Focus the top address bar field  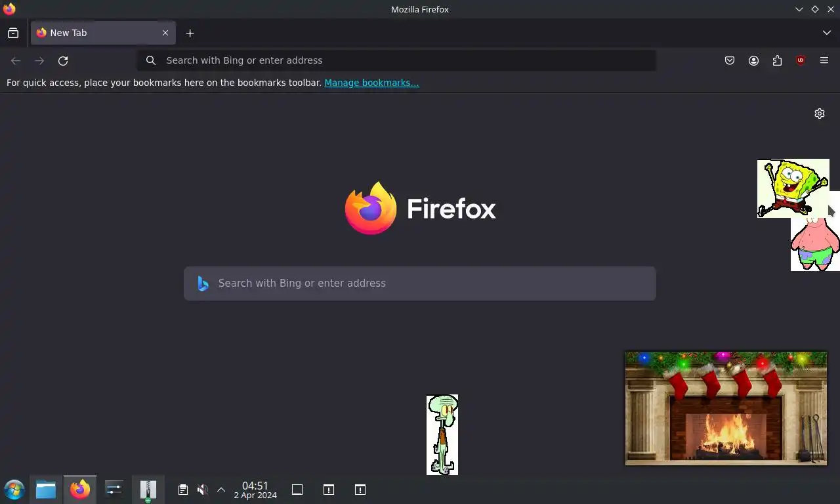(396, 60)
